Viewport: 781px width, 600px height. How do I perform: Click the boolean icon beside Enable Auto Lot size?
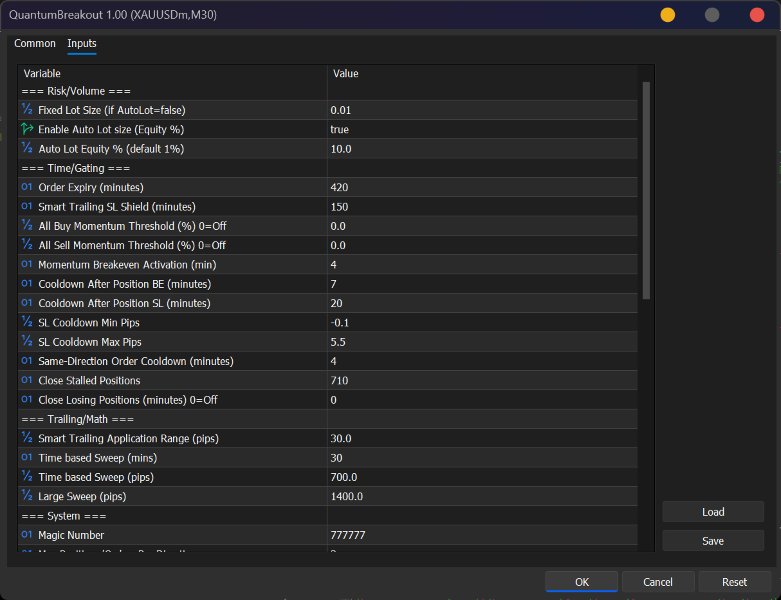tap(27, 129)
